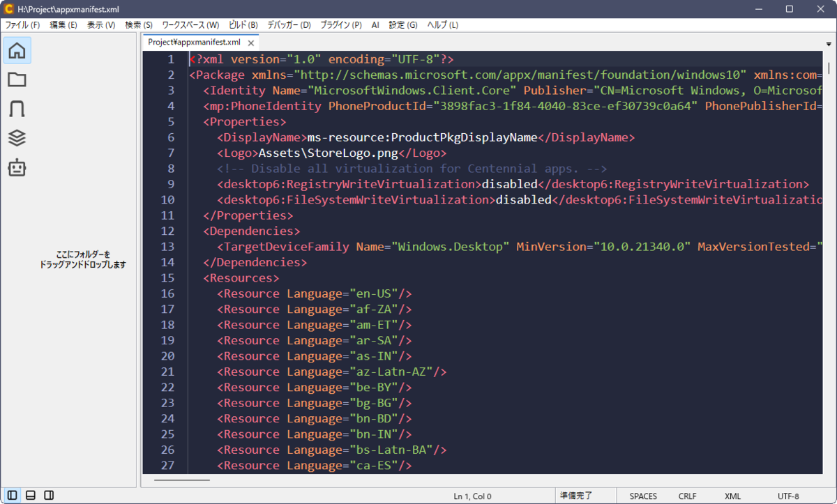
Task: Open the ファイル (F) menu
Action: [x=23, y=24]
